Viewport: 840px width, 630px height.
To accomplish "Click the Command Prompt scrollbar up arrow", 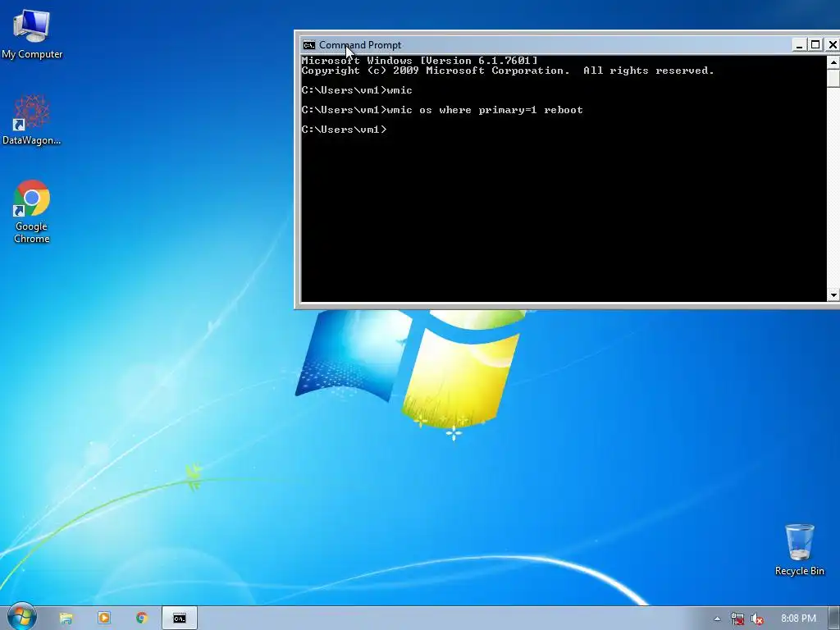I will 833,62.
